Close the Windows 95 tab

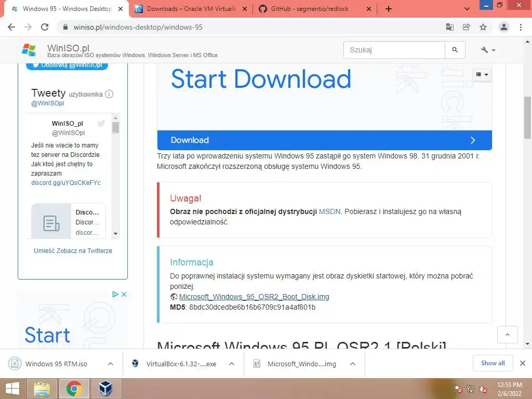pyautogui.click(x=121, y=9)
